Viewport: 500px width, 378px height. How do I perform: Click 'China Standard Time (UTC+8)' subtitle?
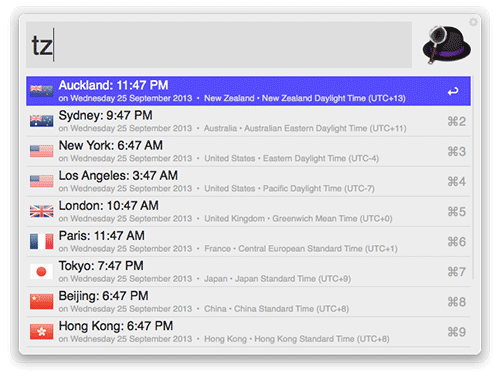(x=292, y=309)
